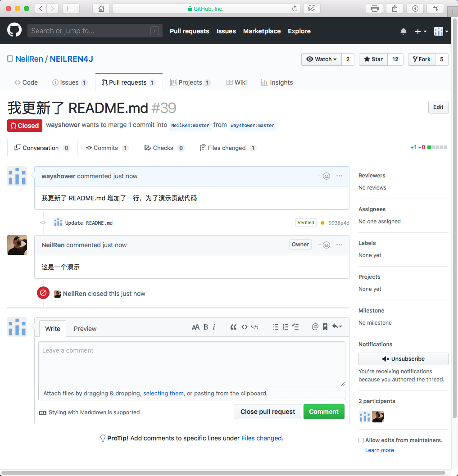
Task: Open options menu on wayshower's comment
Action: [x=339, y=176]
